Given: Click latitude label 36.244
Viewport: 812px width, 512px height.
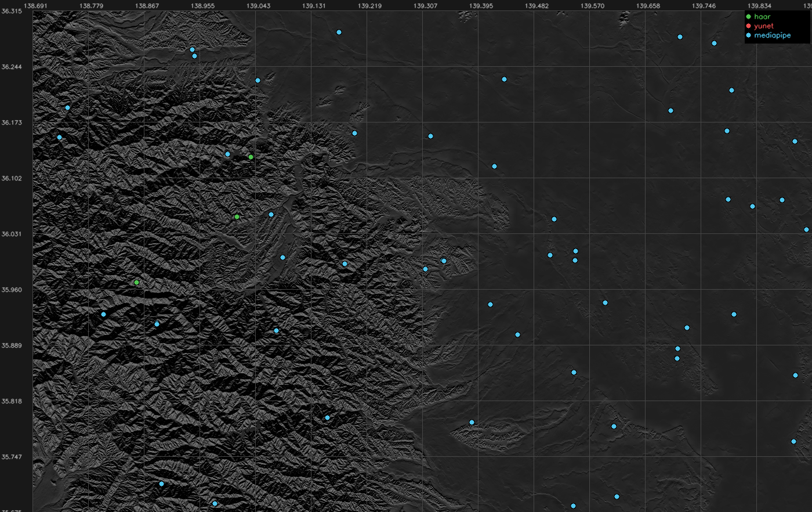Looking at the screenshot, I should [12, 67].
